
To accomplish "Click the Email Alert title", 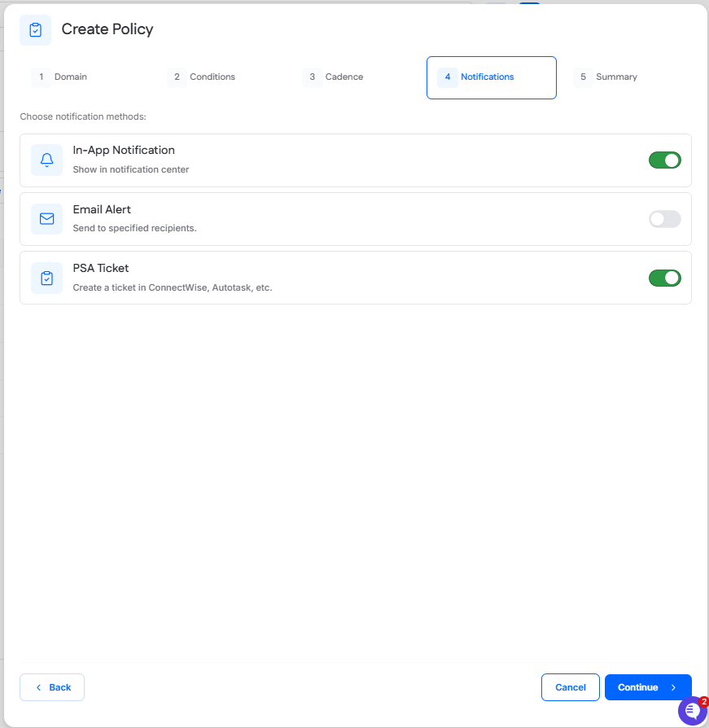I will pyautogui.click(x=102, y=209).
